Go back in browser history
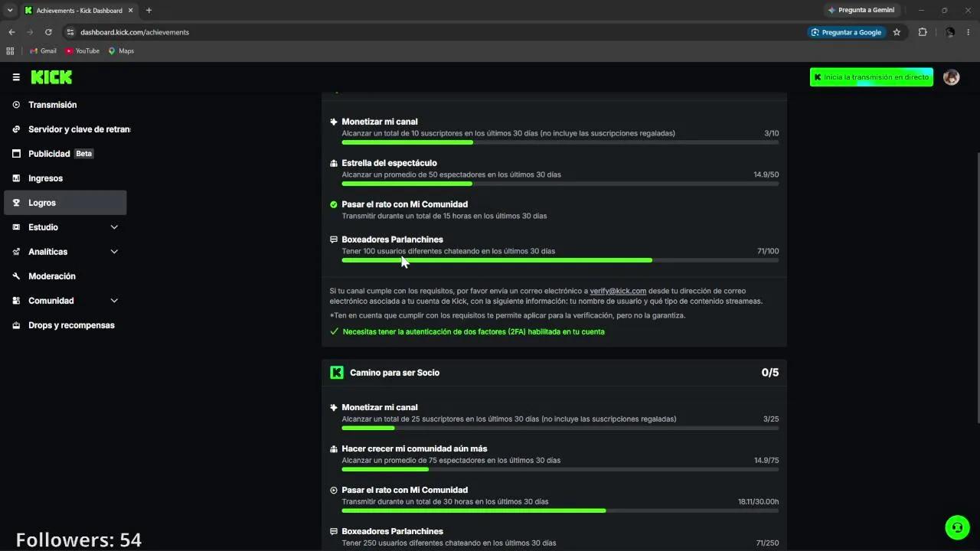 [x=11, y=32]
